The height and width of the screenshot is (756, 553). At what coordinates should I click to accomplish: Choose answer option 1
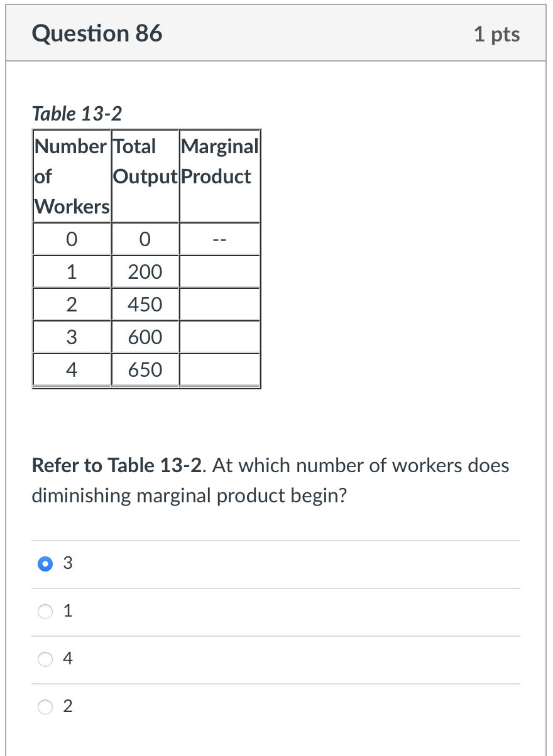click(45, 611)
